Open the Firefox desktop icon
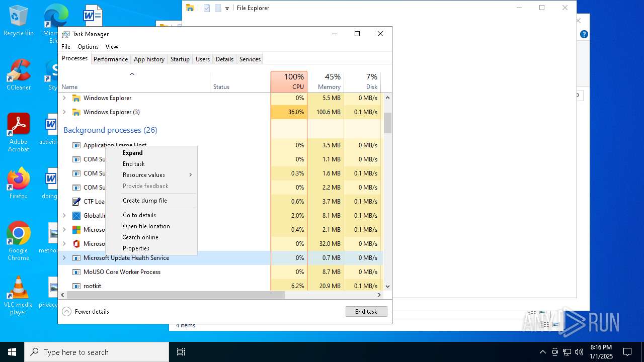Screen dimensions: 644x362 tap(19, 184)
